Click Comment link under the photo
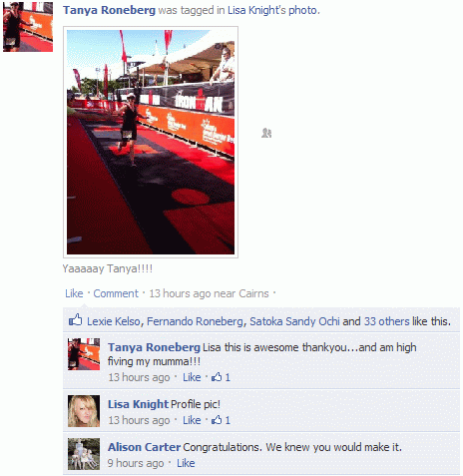Screen dimensions: 463x476 pyautogui.click(x=116, y=293)
